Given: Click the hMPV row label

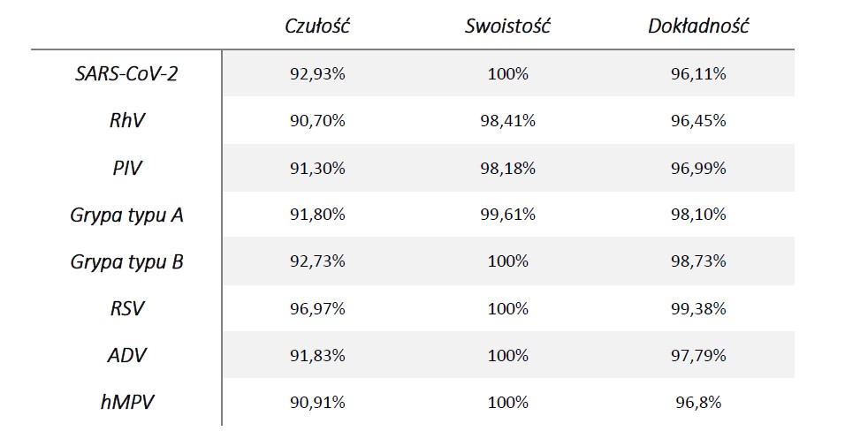Looking at the screenshot, I should [126, 403].
